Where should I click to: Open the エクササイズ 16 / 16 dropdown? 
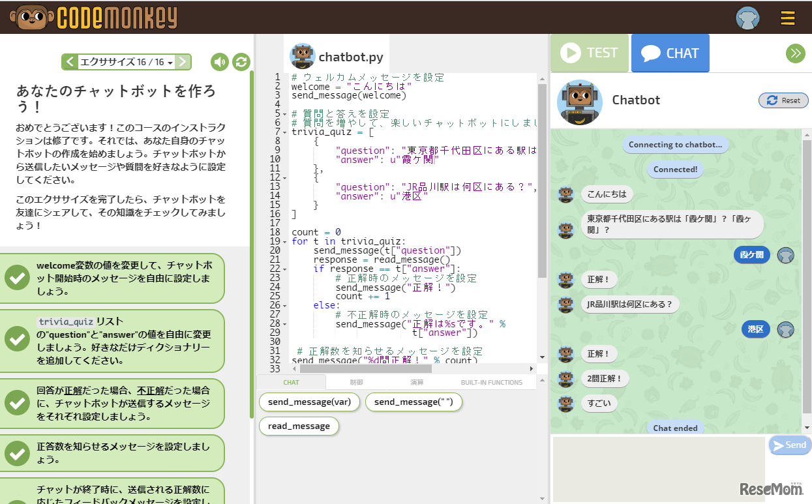[x=126, y=62]
